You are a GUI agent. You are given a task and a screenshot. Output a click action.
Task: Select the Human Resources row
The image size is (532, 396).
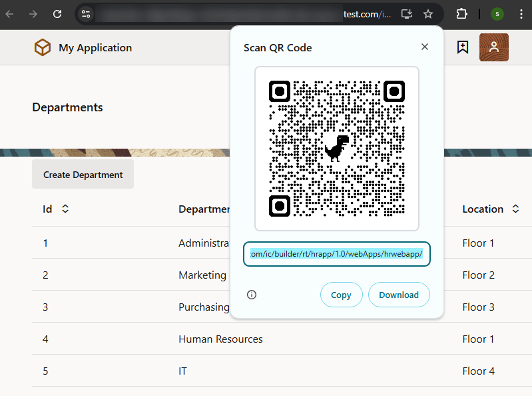tap(282, 339)
